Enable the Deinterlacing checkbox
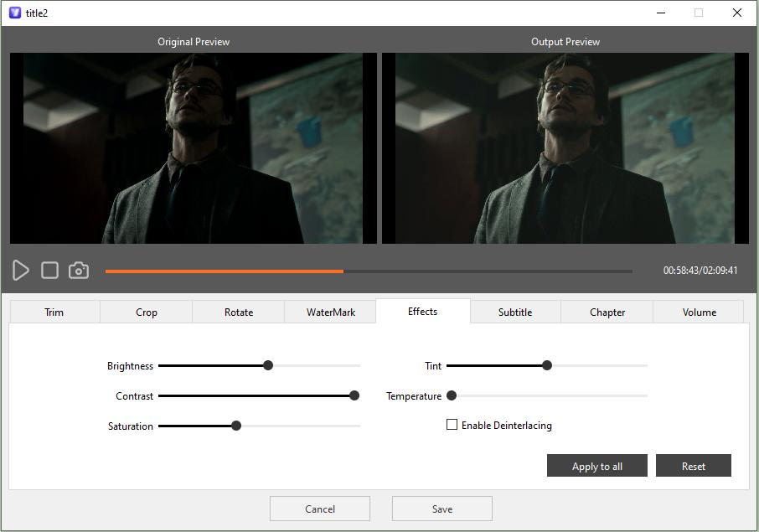759x532 pixels. (x=452, y=425)
